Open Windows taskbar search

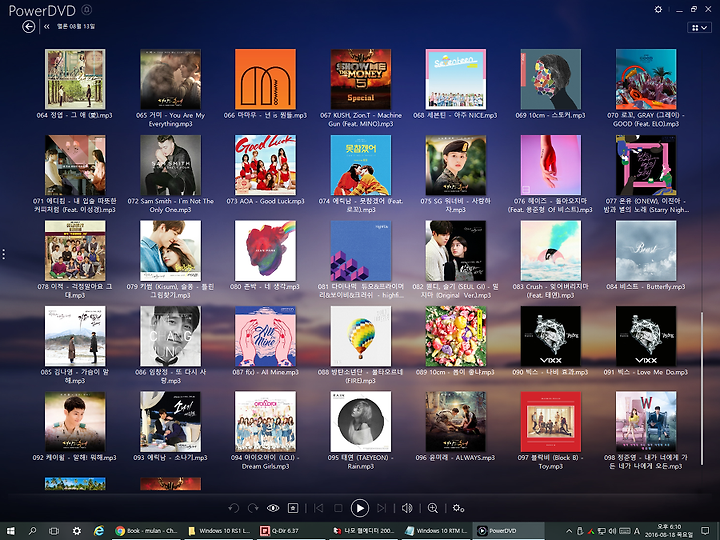(32, 531)
